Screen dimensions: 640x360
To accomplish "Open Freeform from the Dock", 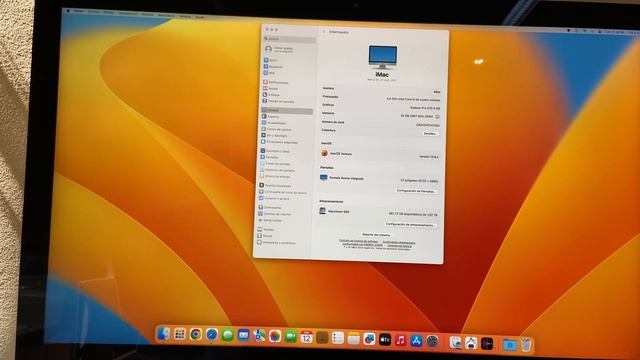I will tap(369, 338).
